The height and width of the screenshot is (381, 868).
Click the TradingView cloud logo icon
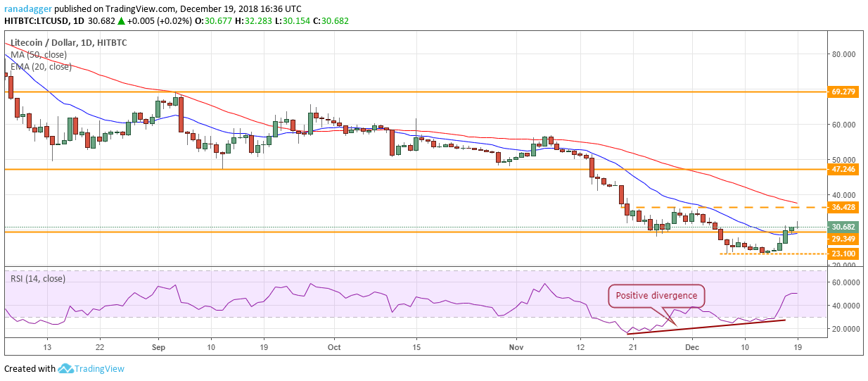[67, 368]
